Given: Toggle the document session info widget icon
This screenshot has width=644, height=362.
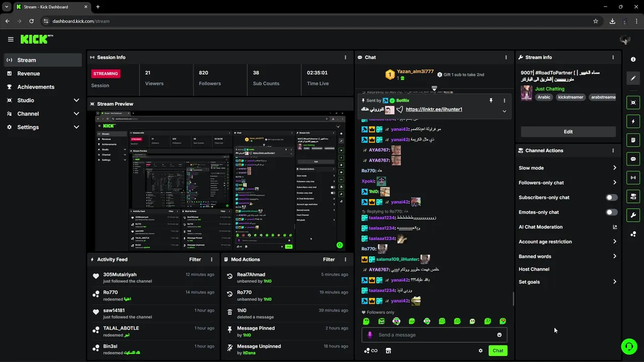Looking at the screenshot, I should [633, 140].
